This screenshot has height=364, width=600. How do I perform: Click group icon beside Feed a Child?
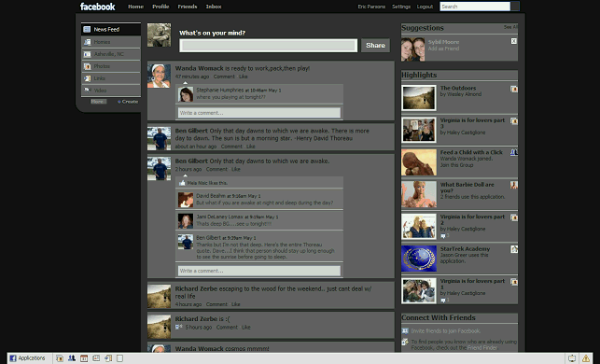pyautogui.click(x=514, y=152)
